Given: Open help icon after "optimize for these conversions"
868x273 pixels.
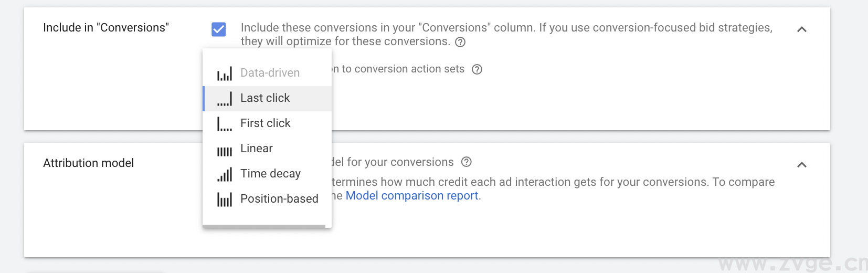Looking at the screenshot, I should pyautogui.click(x=460, y=42).
